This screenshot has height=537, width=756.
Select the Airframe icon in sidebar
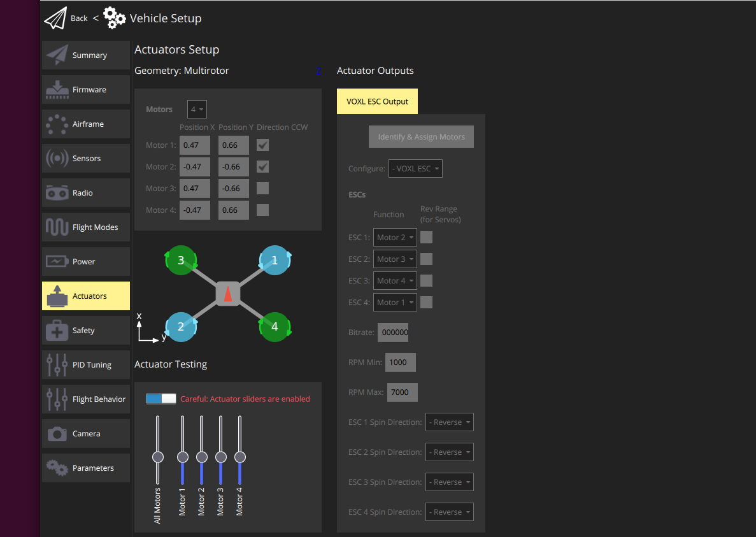click(x=57, y=124)
